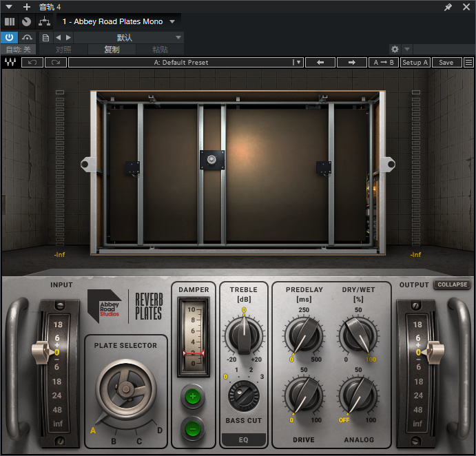
Task: Click the plate selector wheel
Action: [126, 389]
